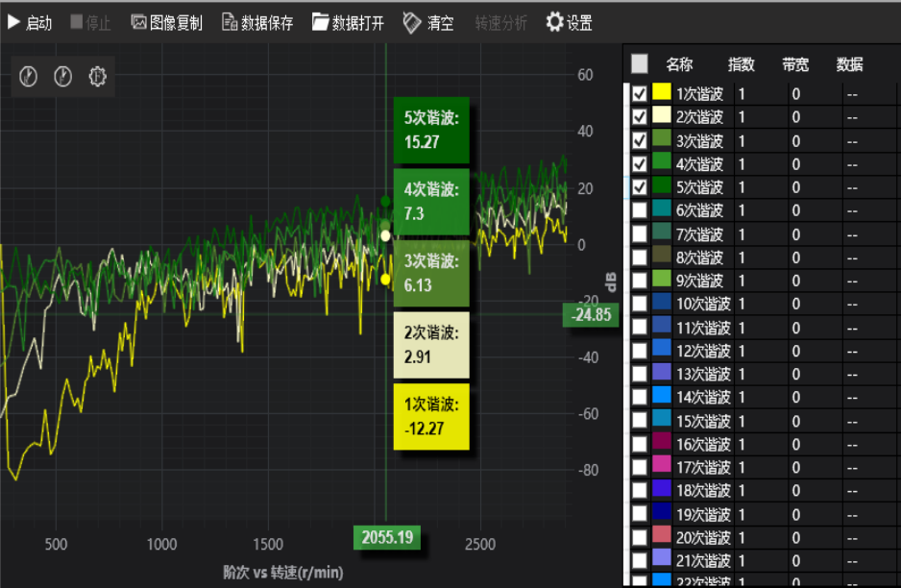Uncheck the 1次谐波 checkbox
The image size is (901, 588).
pos(640,94)
